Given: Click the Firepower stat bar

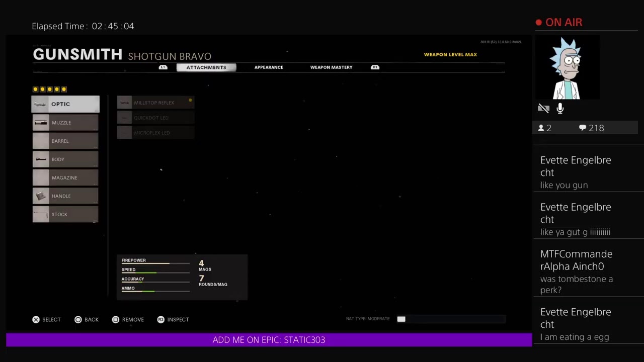Looking at the screenshot, I should coord(155,263).
